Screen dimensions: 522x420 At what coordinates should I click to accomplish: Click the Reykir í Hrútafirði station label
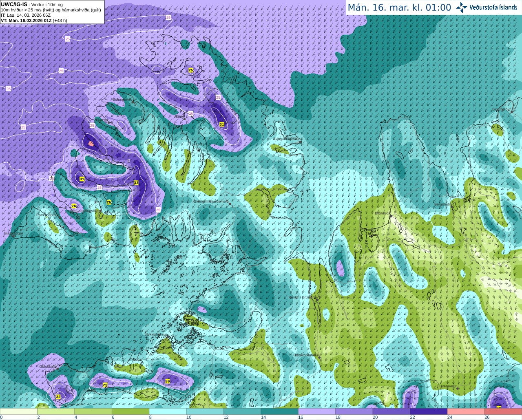(x=302, y=297)
